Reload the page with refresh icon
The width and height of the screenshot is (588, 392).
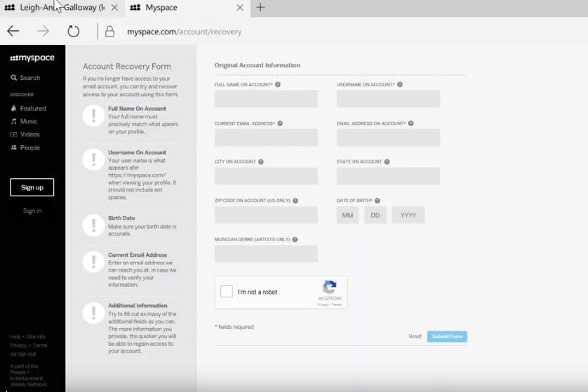point(73,31)
